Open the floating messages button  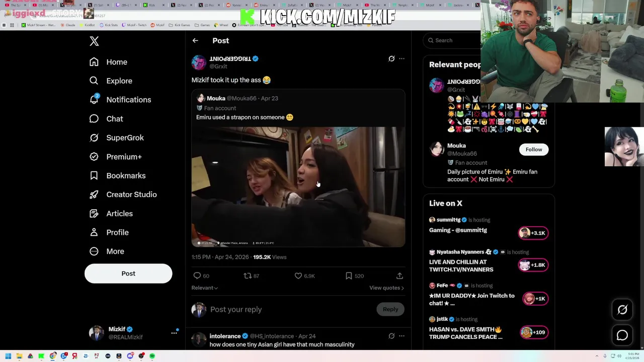pos(622,335)
